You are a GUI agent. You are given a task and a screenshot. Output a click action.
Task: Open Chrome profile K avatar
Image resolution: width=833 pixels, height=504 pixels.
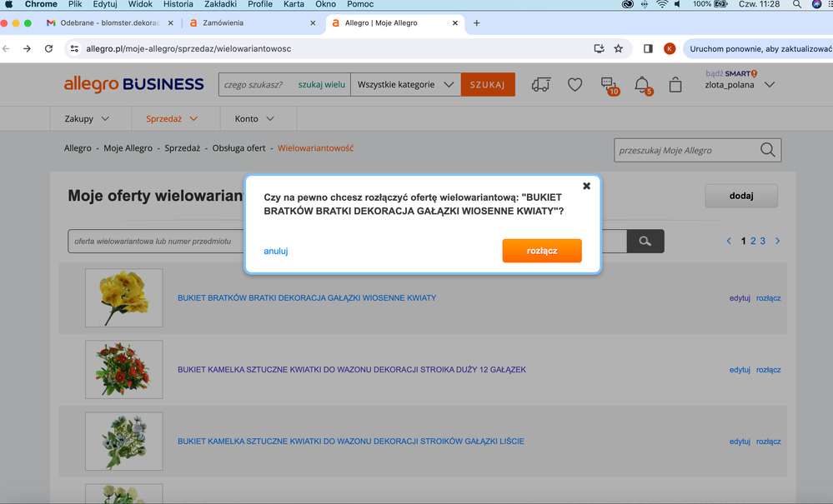coord(670,48)
